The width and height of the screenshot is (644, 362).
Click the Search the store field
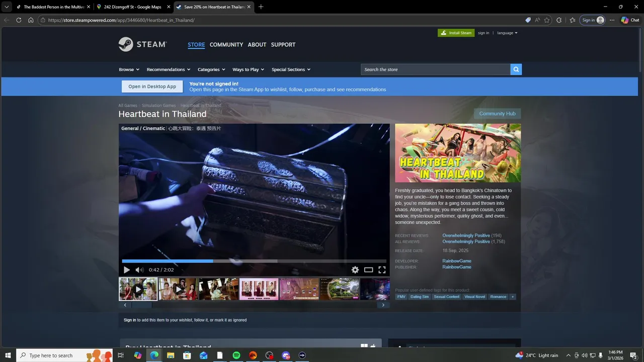click(436, 69)
